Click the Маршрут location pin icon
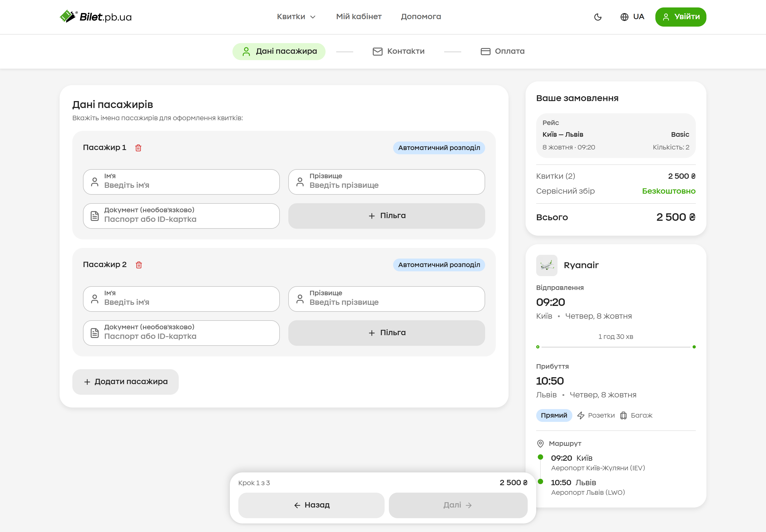Screen dimensions: 766x532 click(x=540, y=444)
